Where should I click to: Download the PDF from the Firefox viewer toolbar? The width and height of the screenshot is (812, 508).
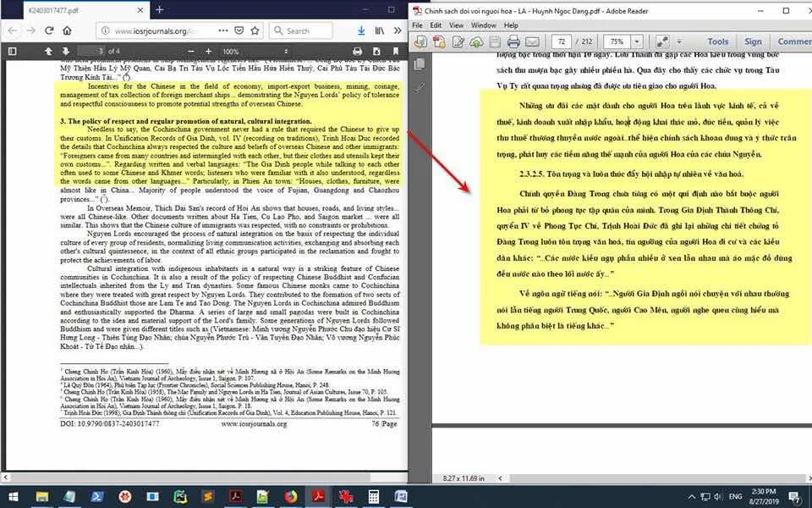click(x=376, y=52)
